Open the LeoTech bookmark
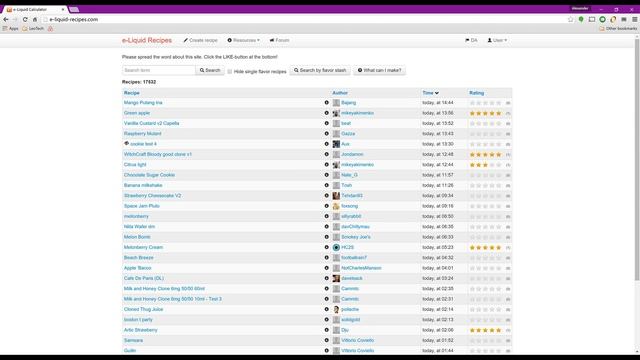This screenshot has height=360, width=640. (33, 29)
